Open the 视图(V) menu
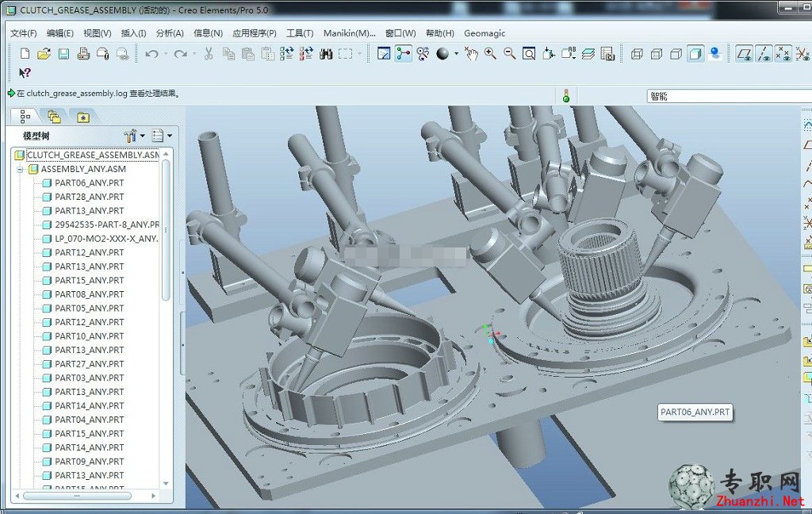 (x=98, y=33)
